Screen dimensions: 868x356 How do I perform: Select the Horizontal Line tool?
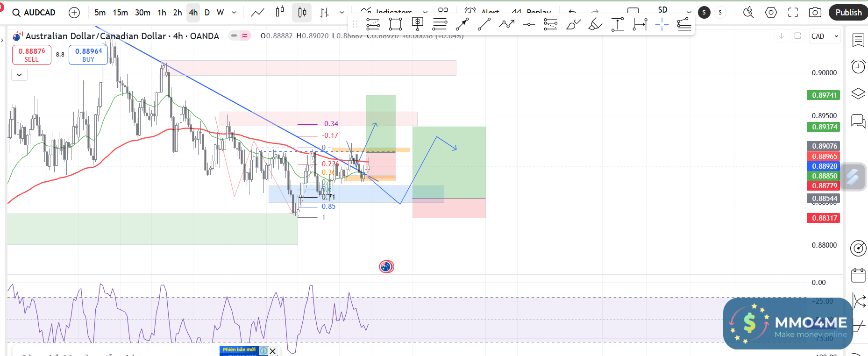tap(529, 24)
